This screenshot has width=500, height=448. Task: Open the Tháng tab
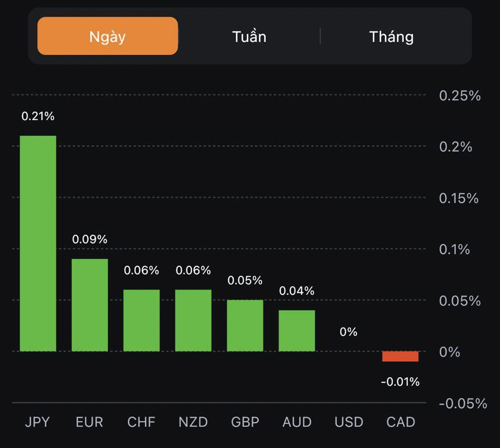[x=391, y=36]
